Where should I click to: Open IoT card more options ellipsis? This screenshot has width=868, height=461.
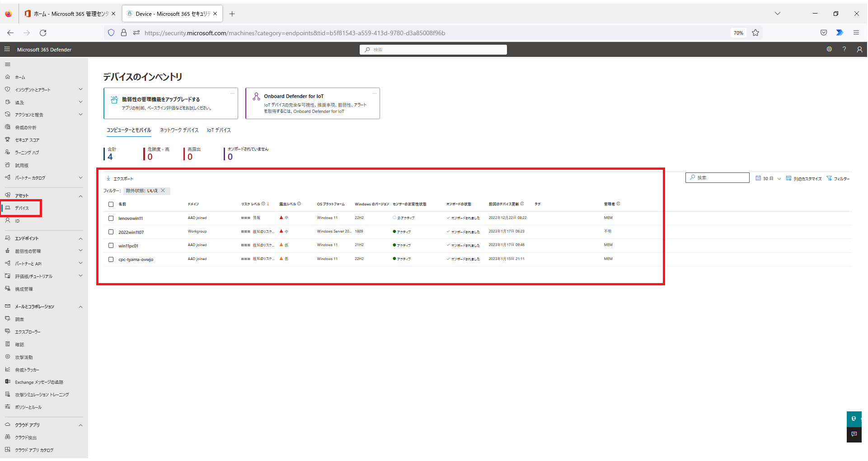(375, 93)
